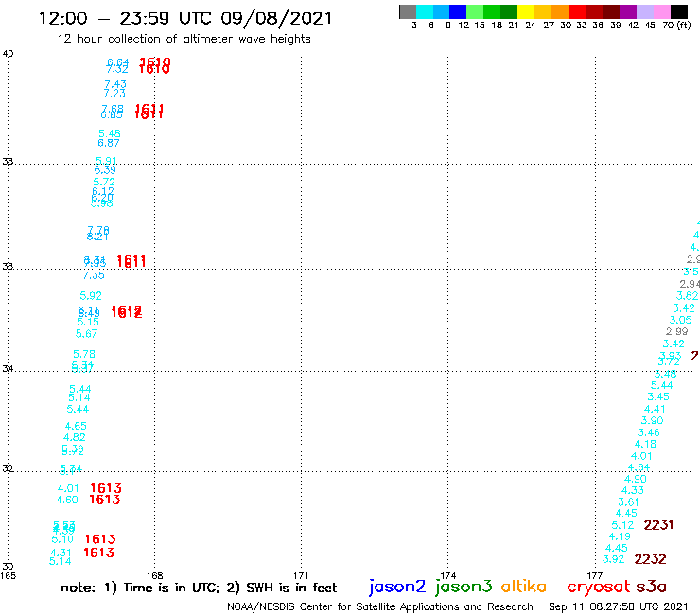
Task: Click the wave height value 4.33
Action: [x=633, y=490]
